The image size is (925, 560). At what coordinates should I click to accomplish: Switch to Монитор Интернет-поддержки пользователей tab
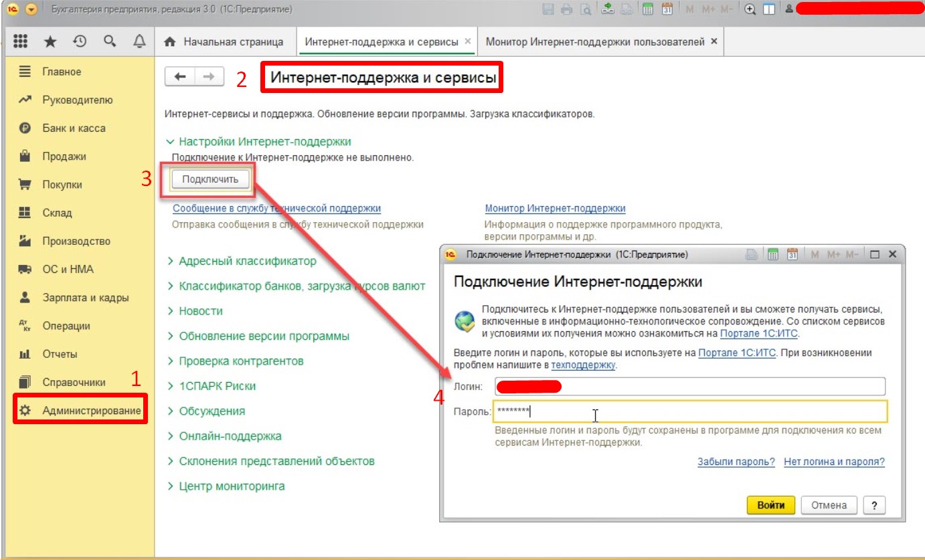point(601,41)
